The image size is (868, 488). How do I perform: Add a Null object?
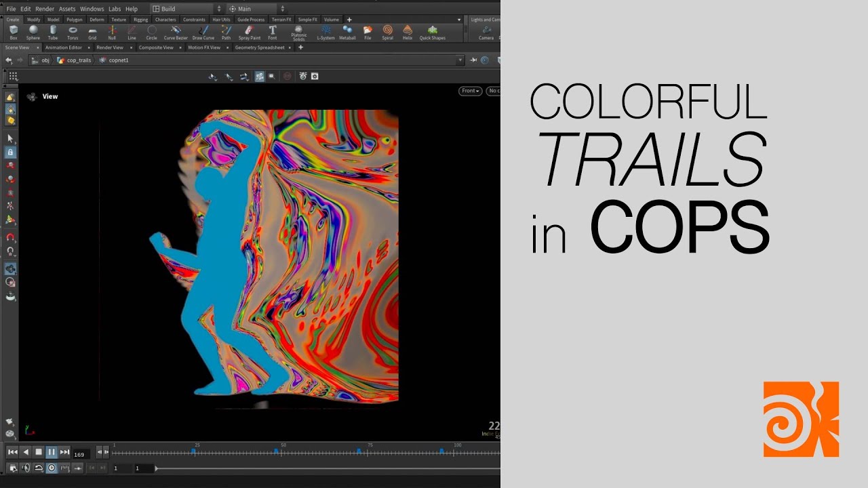coord(112,33)
